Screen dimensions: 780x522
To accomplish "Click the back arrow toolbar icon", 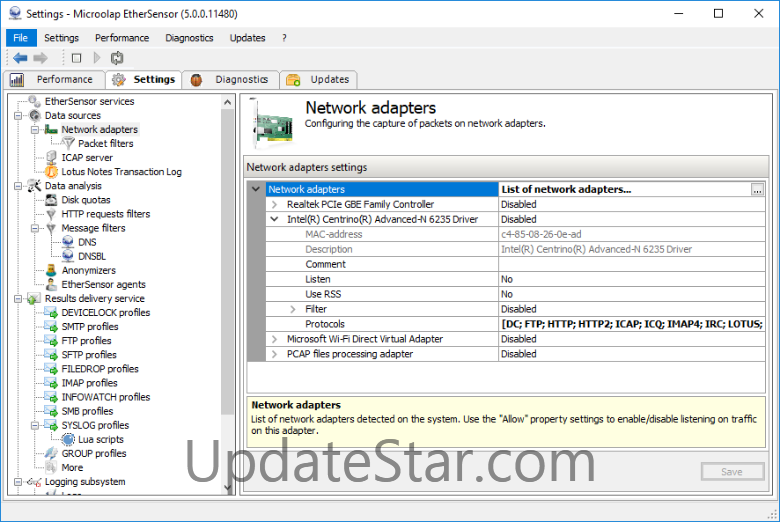I will (20, 58).
